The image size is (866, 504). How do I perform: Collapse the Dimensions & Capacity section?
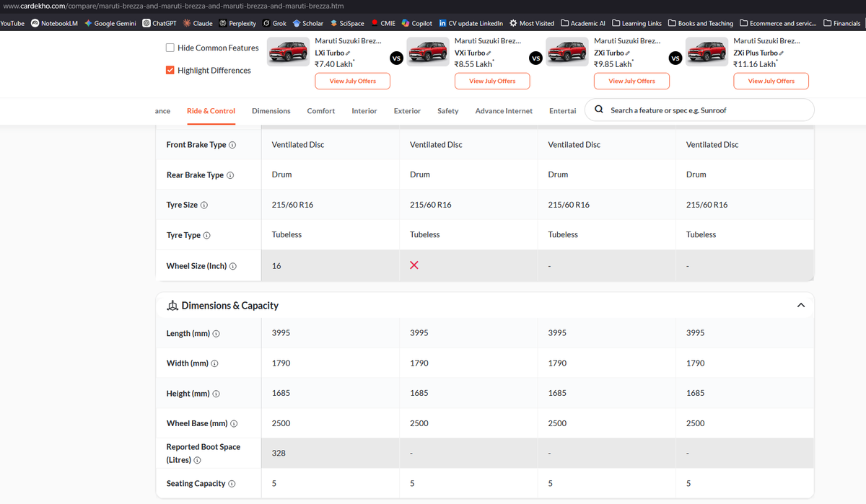pos(800,305)
